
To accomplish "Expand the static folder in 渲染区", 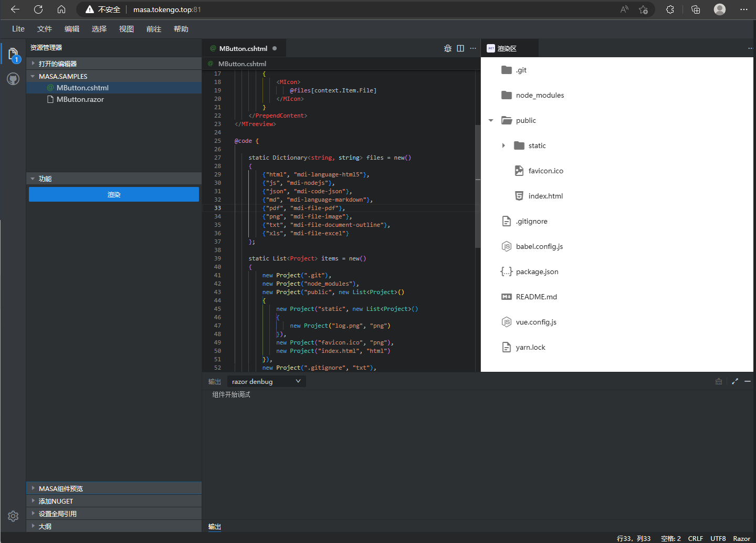I will (x=503, y=145).
